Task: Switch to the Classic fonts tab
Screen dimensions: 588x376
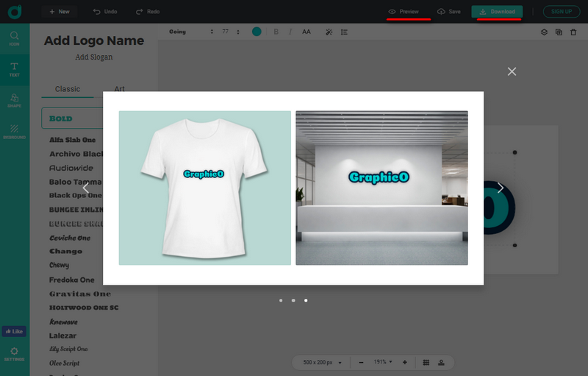Action: point(68,89)
